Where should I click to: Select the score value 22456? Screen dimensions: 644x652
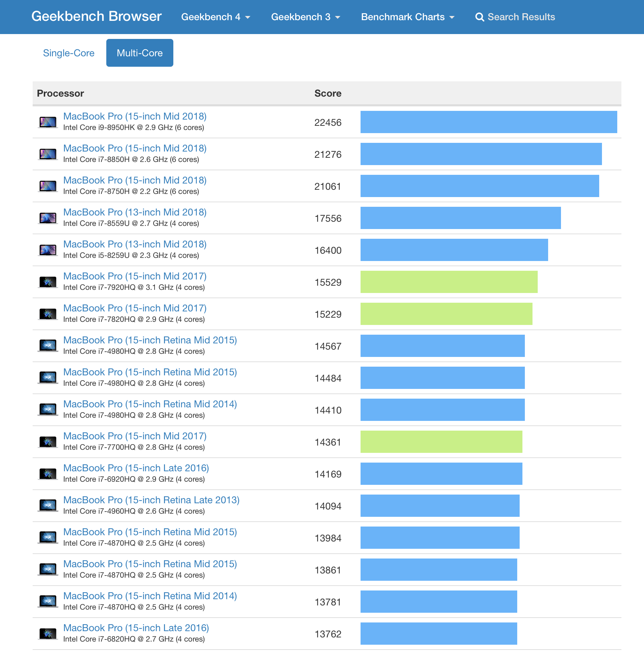328,122
